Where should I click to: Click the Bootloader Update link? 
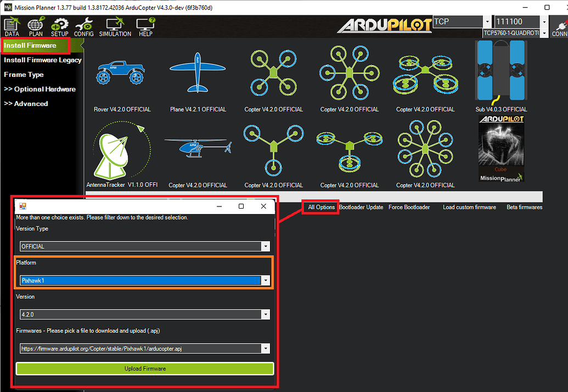point(361,207)
